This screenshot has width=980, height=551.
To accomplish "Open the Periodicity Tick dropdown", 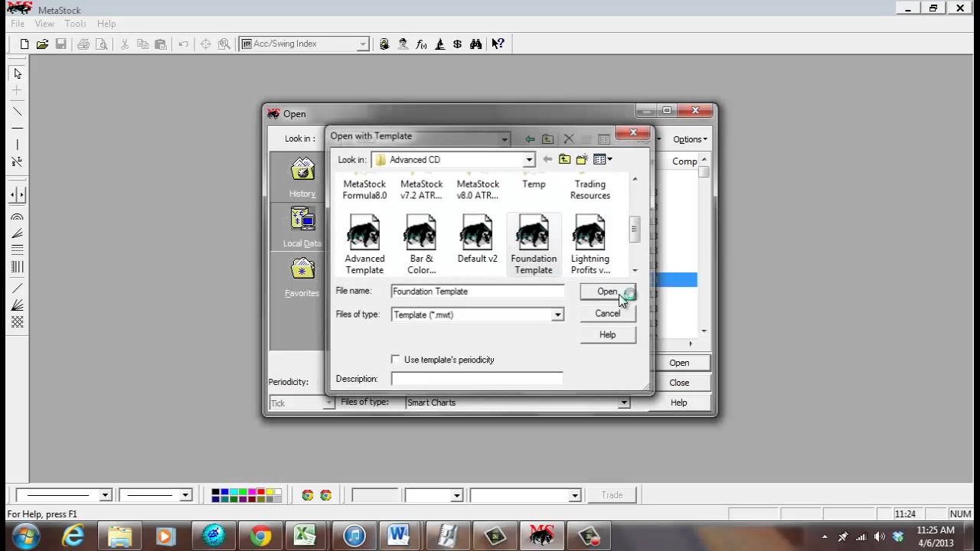I will 328,403.
